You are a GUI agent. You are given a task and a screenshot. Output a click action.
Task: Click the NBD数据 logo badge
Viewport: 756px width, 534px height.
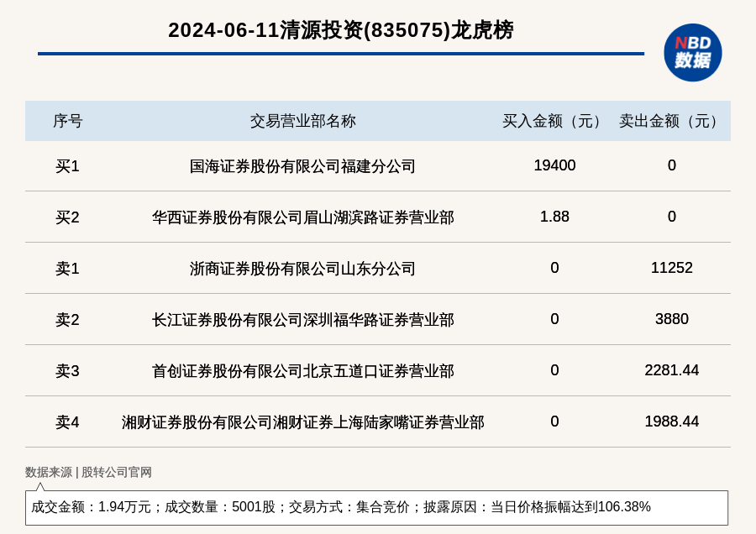692,53
